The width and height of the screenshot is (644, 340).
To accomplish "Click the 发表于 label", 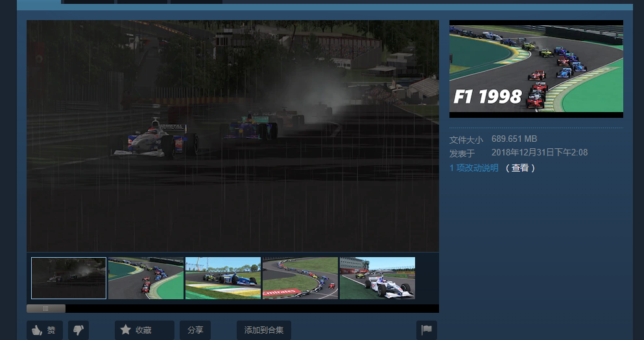I will coord(462,153).
